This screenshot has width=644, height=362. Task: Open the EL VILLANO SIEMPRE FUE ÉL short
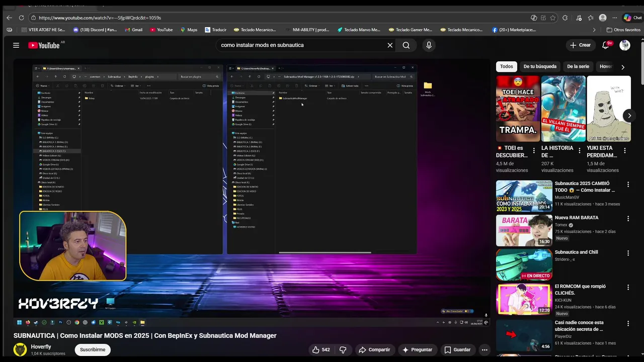click(563, 109)
